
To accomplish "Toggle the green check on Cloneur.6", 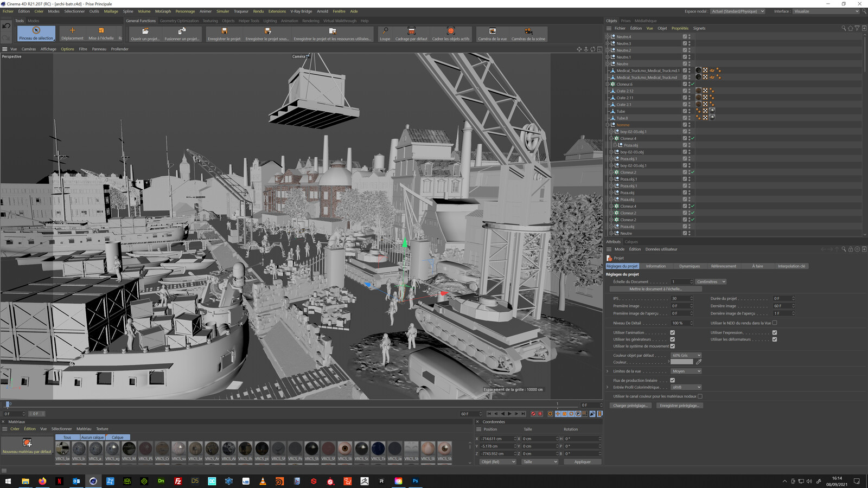I will click(x=693, y=84).
